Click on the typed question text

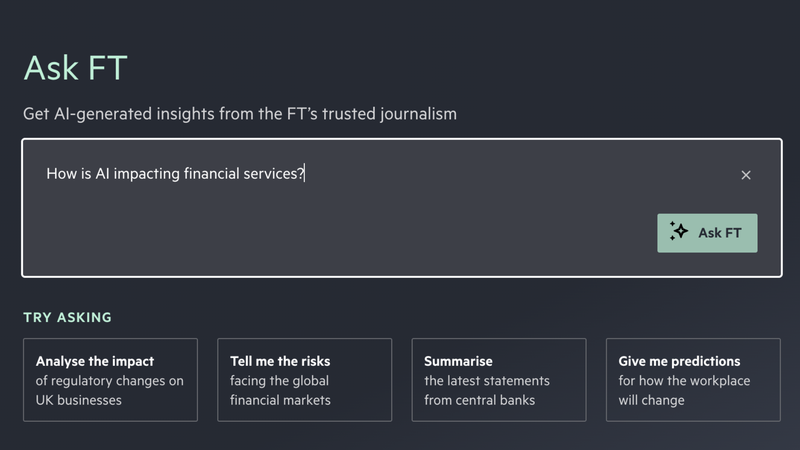(x=175, y=174)
